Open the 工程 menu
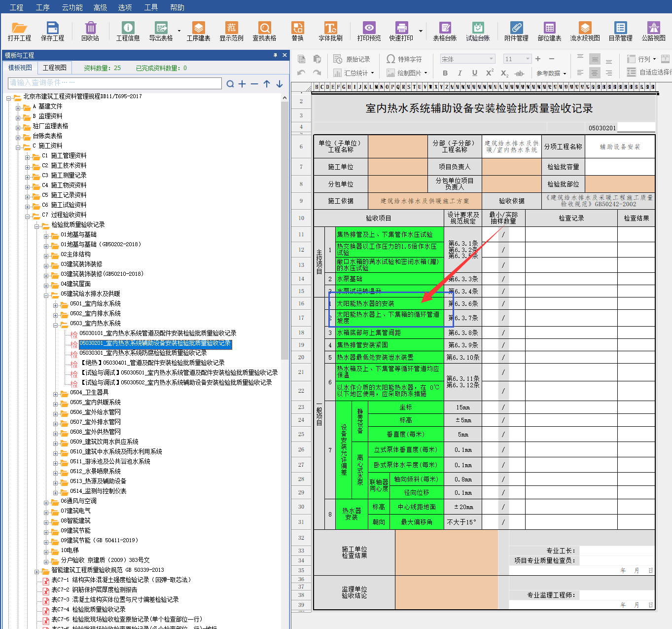 pyautogui.click(x=16, y=7)
